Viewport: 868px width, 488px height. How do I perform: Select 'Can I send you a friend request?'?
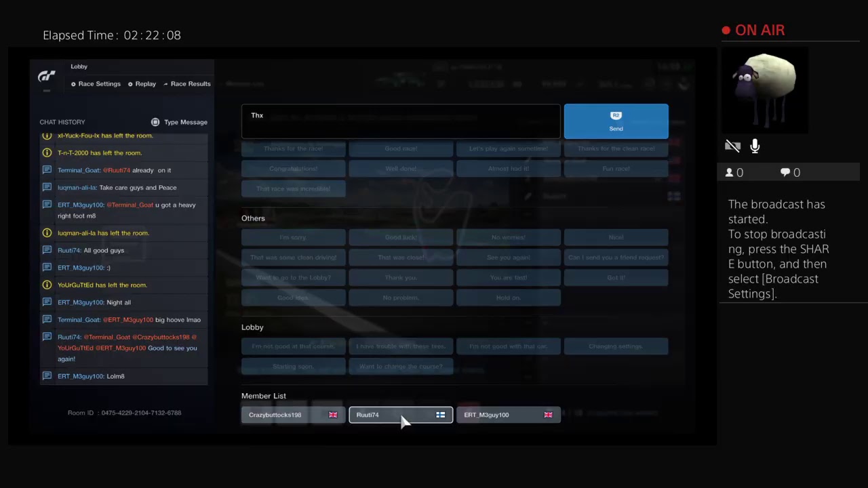click(616, 258)
